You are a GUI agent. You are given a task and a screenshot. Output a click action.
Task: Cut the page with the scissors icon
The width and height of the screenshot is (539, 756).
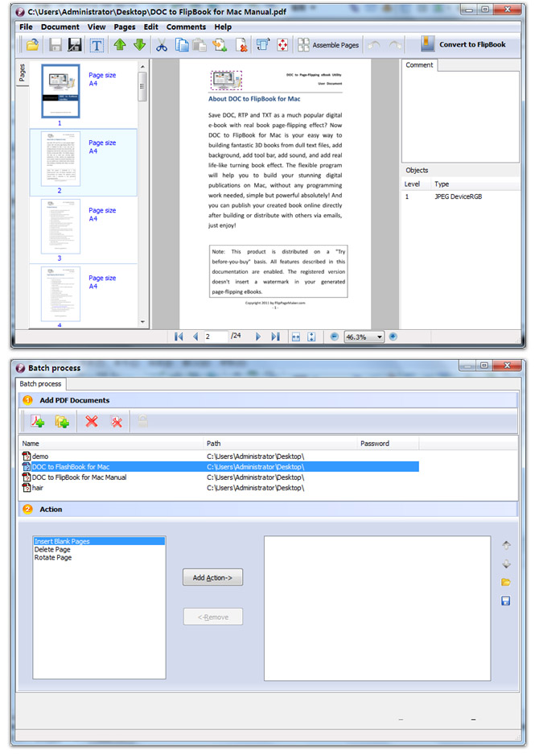coord(162,45)
